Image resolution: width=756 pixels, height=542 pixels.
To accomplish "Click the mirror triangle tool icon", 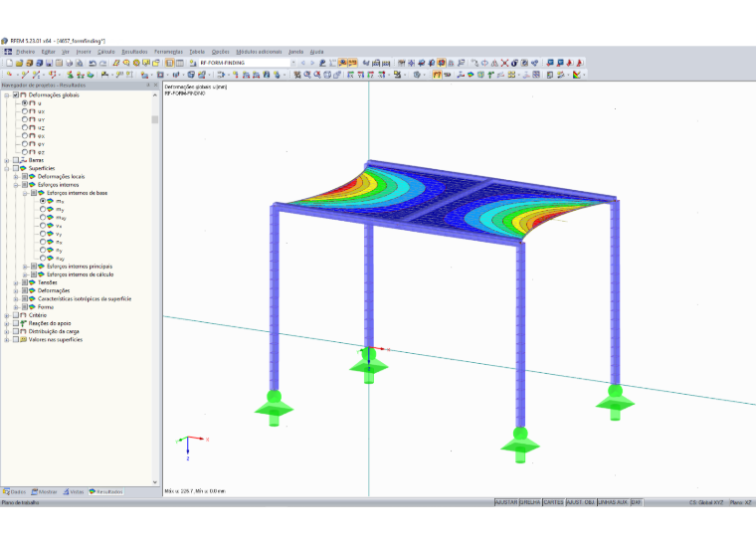I will (x=494, y=63).
